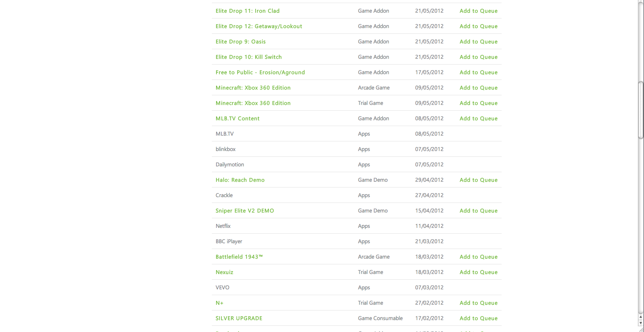Open Battlefield 1943 link
Screen dimensions: 644x332
239,257
